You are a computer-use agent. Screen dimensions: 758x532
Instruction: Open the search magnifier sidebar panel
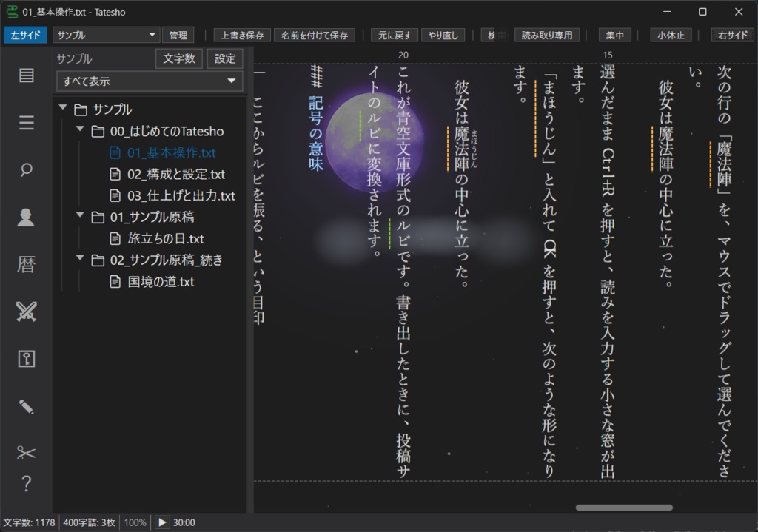(26, 169)
